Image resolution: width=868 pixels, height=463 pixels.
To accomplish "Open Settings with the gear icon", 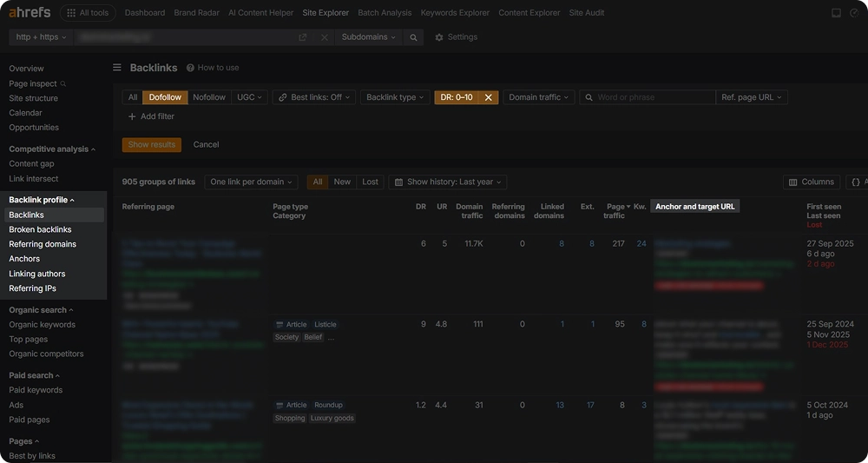I will click(x=457, y=37).
